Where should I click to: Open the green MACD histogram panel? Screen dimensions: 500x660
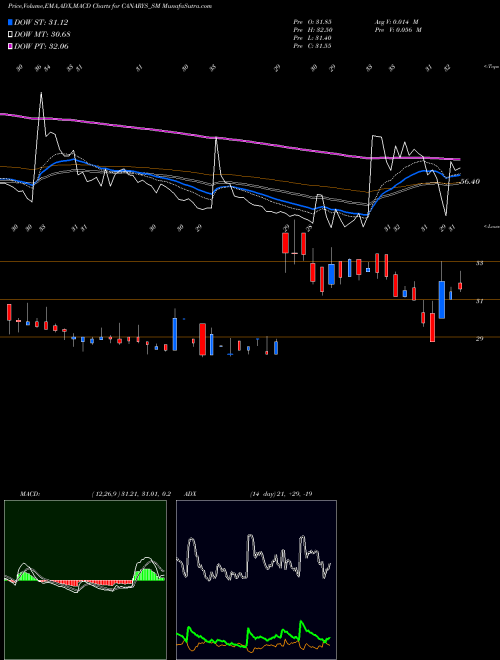pos(85,580)
